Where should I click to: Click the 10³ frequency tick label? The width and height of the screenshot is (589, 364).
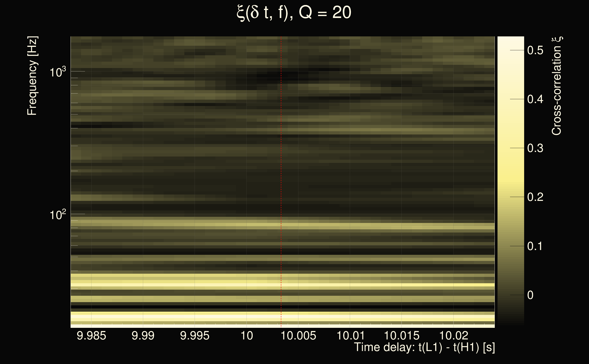tap(58, 72)
